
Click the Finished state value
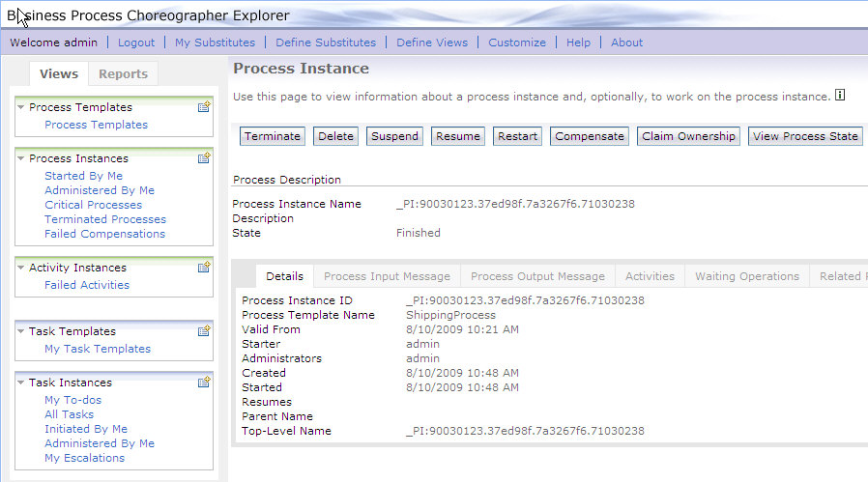click(x=419, y=233)
